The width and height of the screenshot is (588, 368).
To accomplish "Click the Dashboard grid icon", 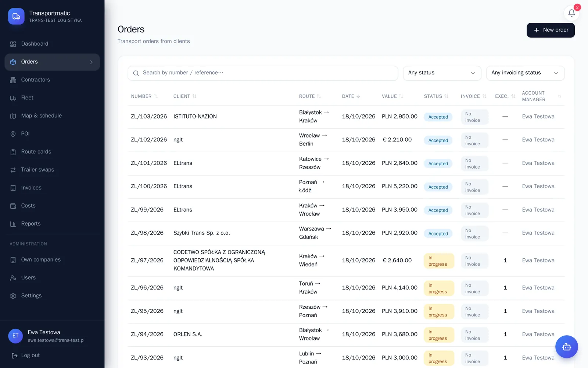I will [x=13, y=44].
